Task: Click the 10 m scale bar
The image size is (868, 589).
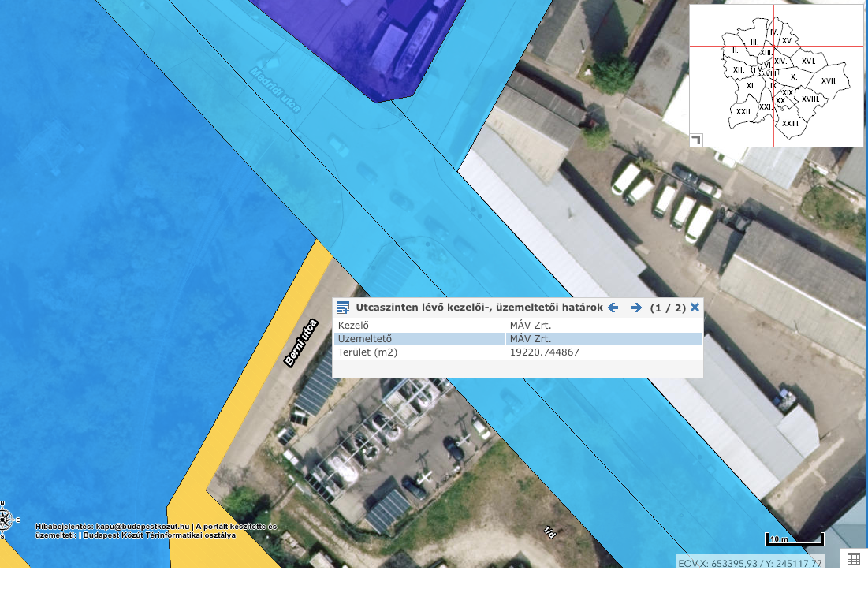Action: 794,539
